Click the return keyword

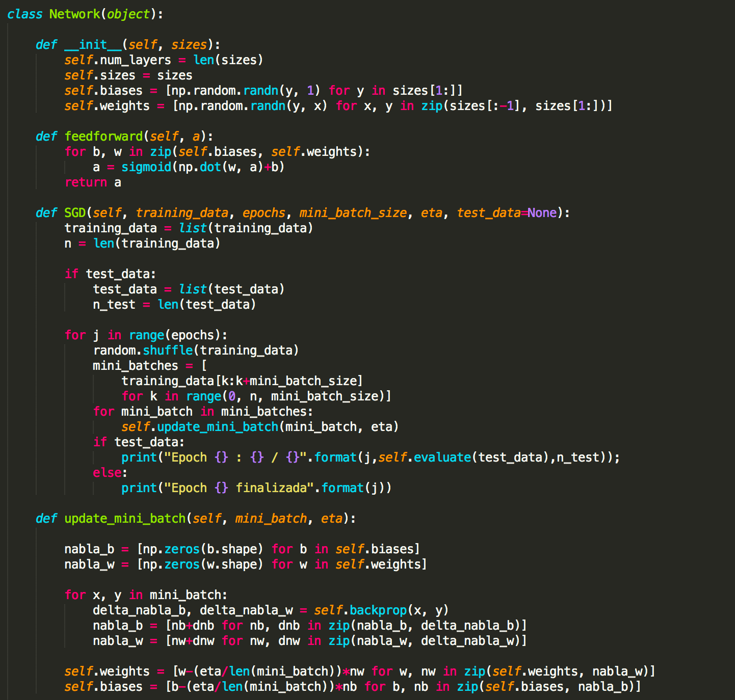(x=86, y=182)
